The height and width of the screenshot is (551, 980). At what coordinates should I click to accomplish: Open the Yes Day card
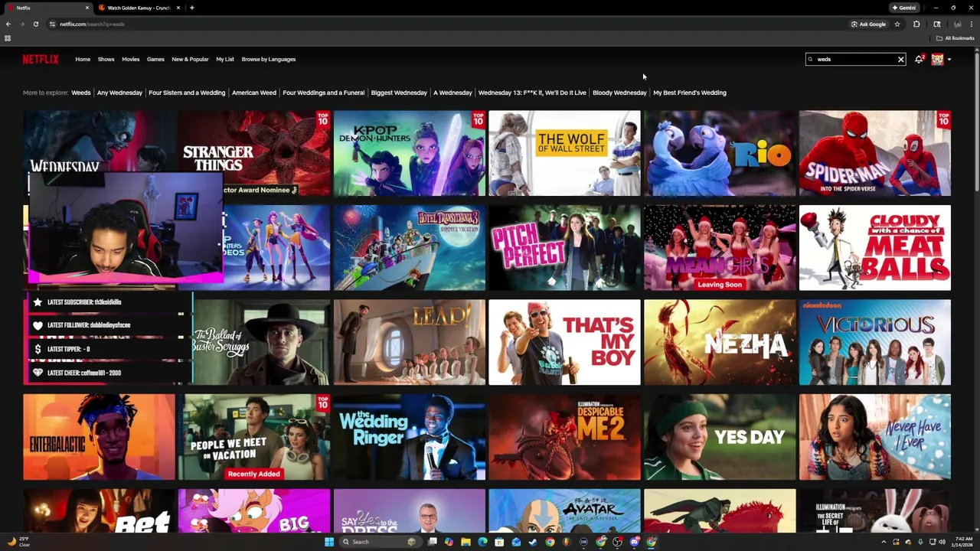(x=720, y=437)
